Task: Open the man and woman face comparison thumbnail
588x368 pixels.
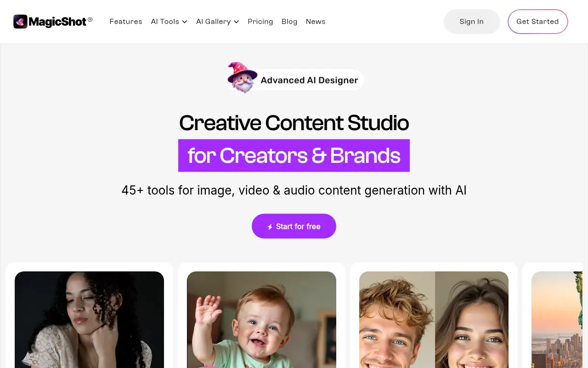Action: [434, 320]
